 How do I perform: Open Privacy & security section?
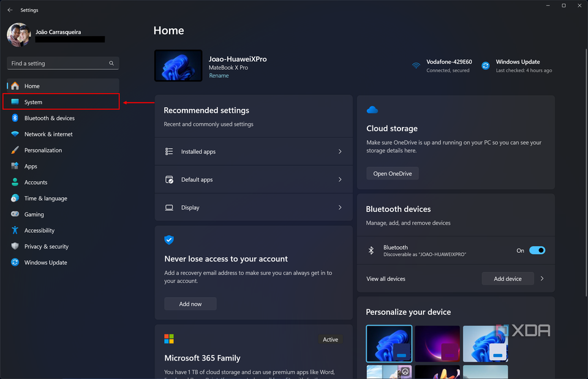pos(63,247)
